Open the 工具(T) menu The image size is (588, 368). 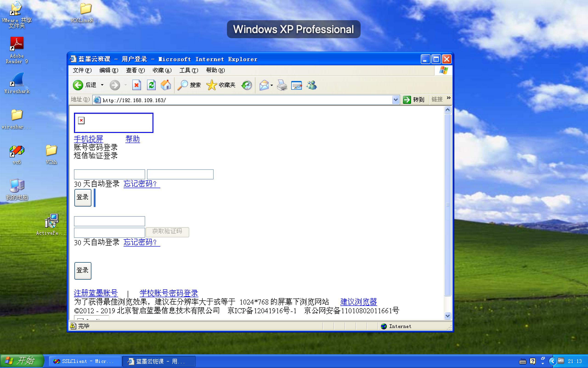tap(189, 70)
